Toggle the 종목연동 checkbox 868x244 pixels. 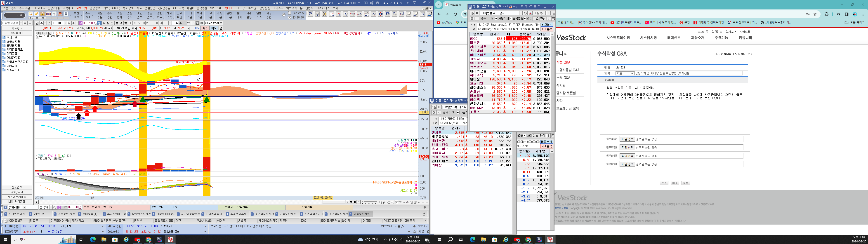coord(510,19)
